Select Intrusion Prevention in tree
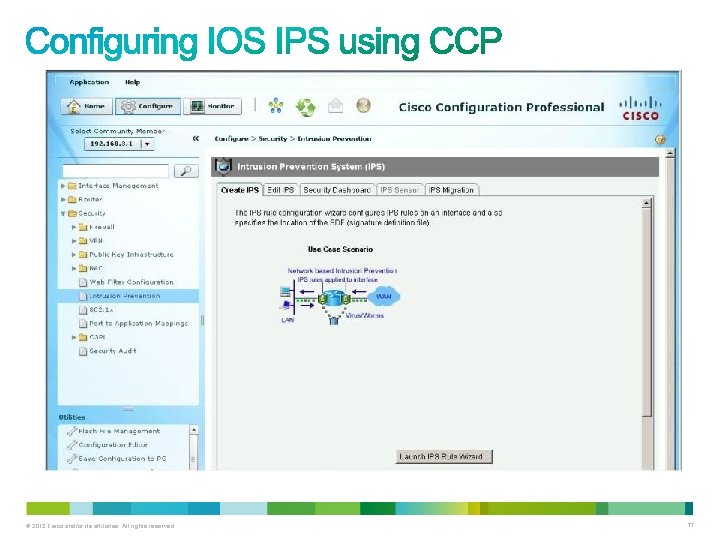 point(124,296)
